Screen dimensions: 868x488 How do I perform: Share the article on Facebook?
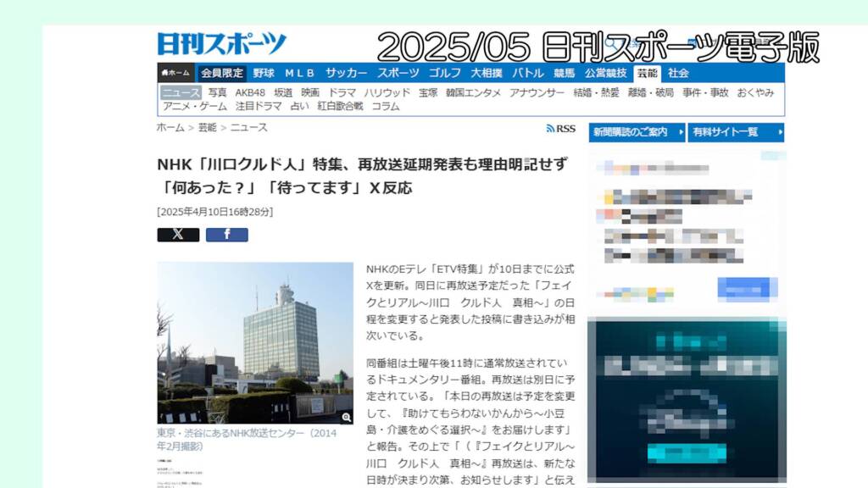[227, 235]
